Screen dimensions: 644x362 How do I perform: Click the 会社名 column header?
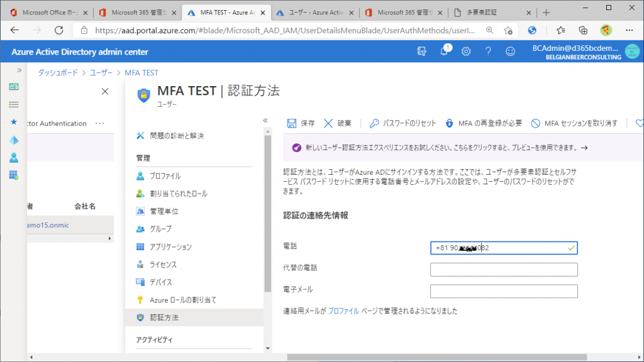click(85, 206)
